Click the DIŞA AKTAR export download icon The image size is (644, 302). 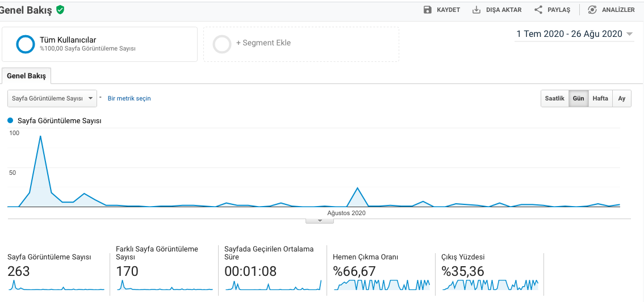[476, 10]
